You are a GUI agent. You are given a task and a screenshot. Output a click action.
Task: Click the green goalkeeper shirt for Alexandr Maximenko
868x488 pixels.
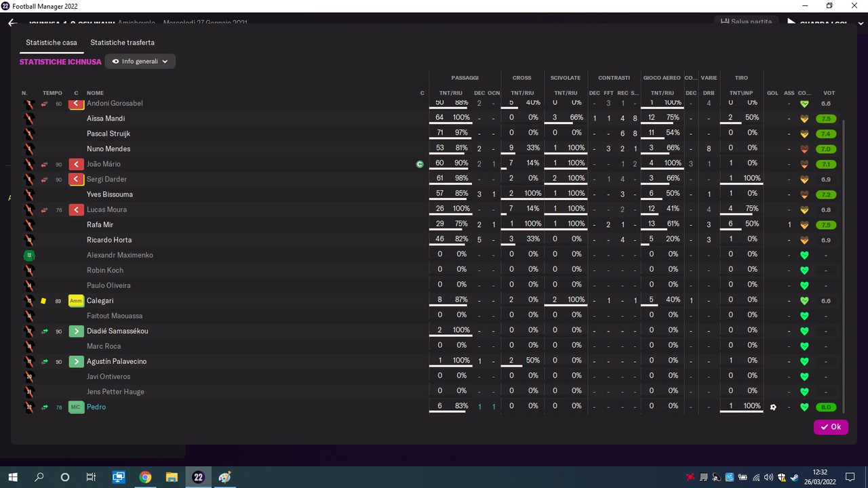tap(28, 256)
